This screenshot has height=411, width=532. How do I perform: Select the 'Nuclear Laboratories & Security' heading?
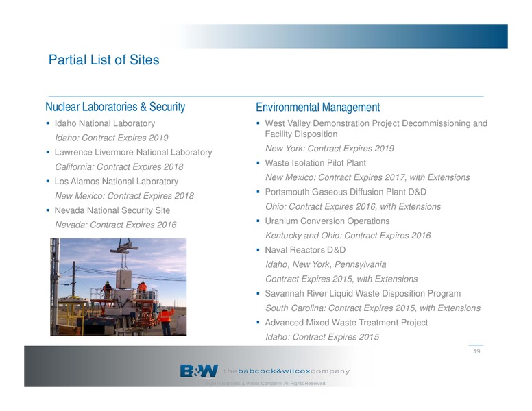pos(115,107)
